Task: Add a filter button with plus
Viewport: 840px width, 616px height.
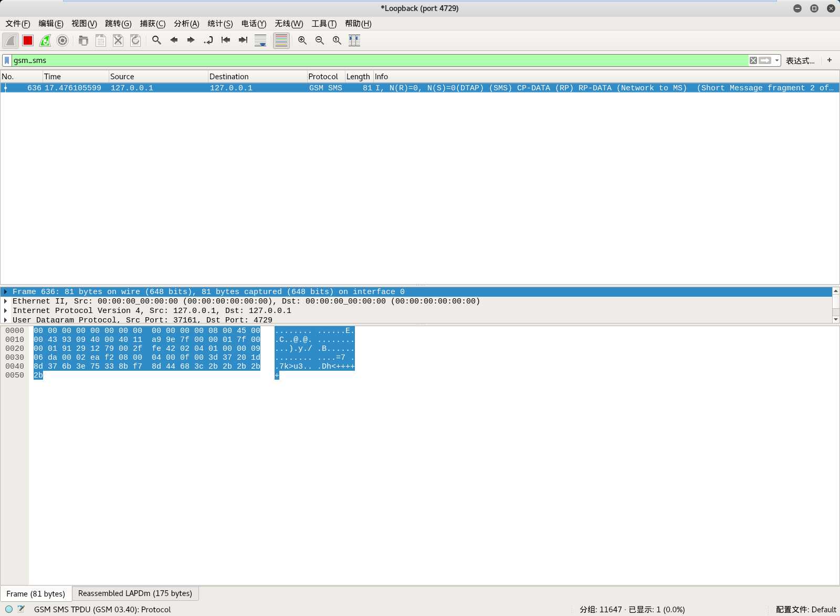Action: [829, 60]
